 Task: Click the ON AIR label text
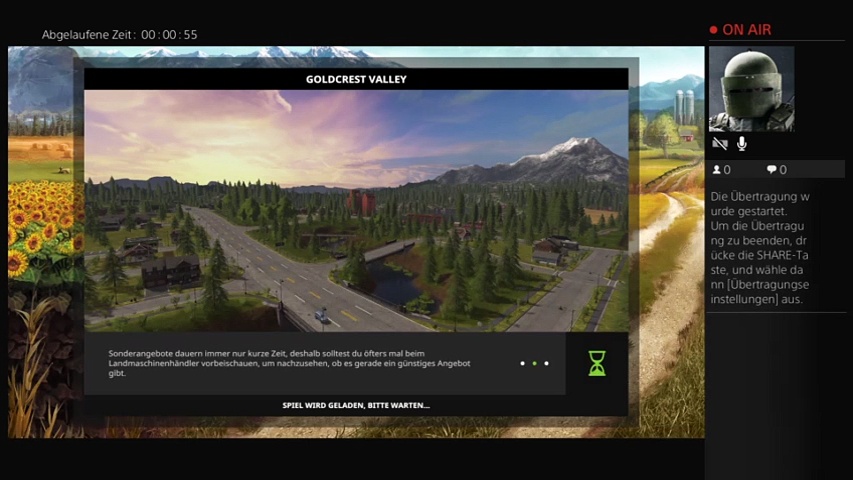(x=747, y=30)
